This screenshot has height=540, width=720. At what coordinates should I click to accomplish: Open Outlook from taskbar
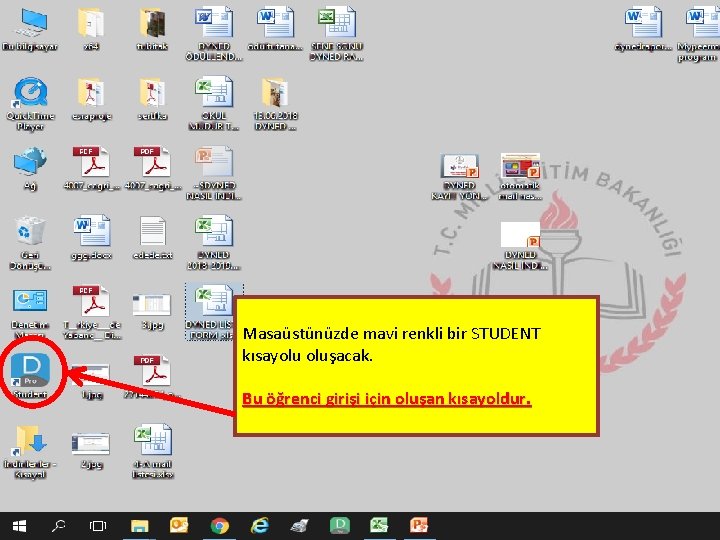pos(179,526)
